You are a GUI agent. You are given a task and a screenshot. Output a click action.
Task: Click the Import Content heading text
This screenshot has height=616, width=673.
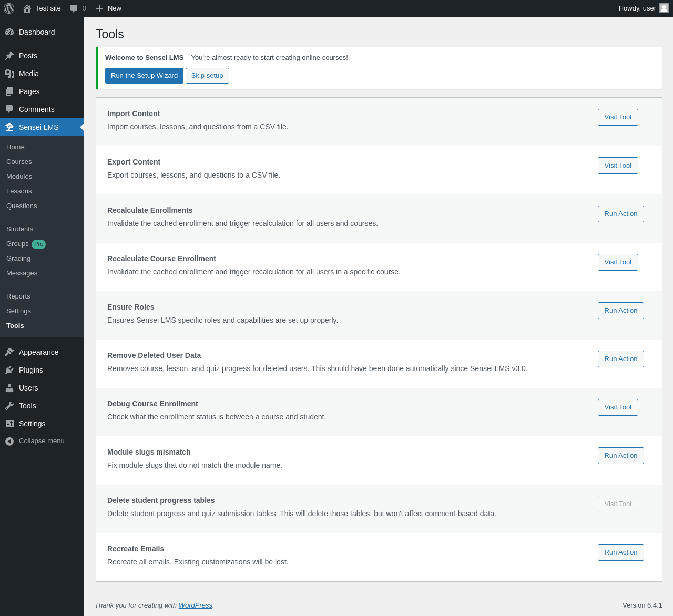tap(134, 114)
